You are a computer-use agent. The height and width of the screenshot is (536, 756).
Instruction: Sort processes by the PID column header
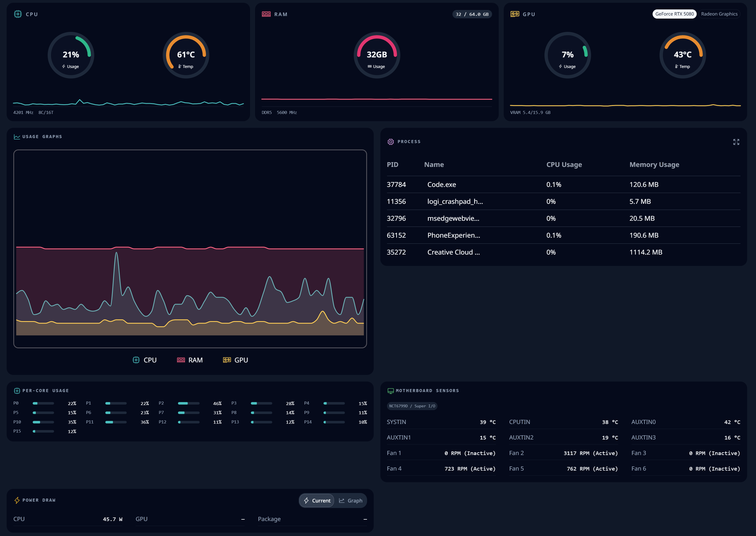(x=392, y=164)
